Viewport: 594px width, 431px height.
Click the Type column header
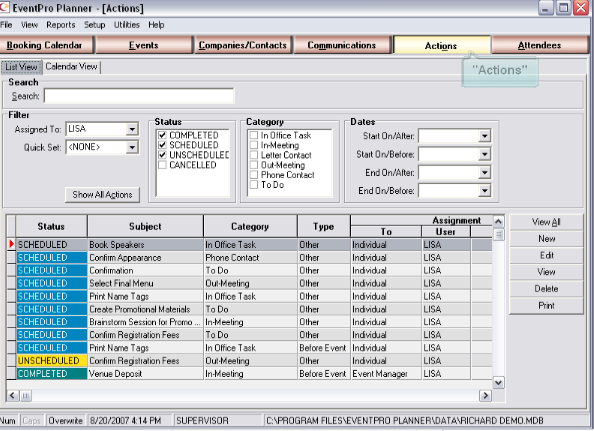[x=324, y=226]
